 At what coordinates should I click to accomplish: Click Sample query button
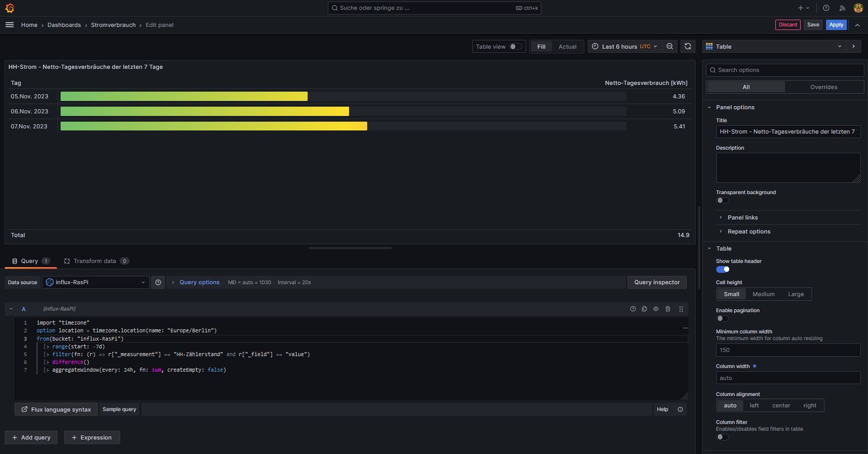(x=119, y=409)
